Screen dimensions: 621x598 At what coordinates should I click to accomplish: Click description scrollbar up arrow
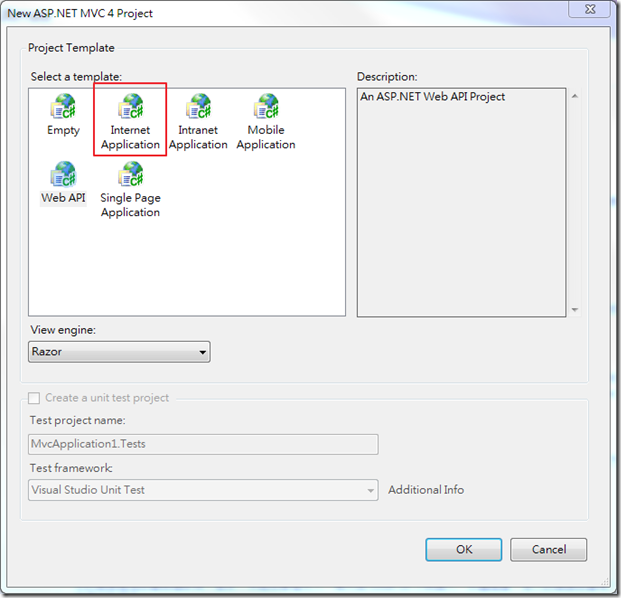[575, 96]
